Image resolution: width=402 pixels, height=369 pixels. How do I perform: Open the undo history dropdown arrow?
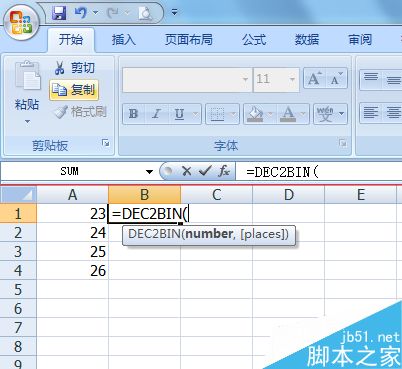click(96, 13)
